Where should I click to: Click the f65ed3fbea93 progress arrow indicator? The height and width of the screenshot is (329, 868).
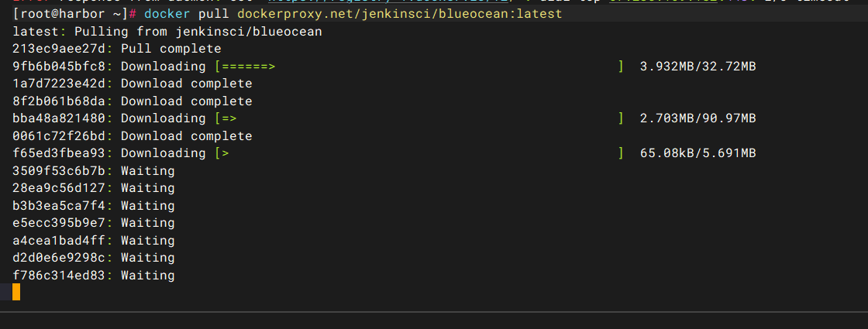[x=225, y=153]
